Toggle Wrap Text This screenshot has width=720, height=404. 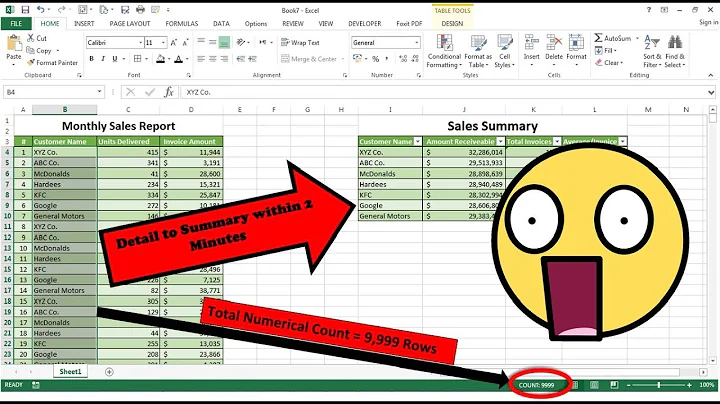click(300, 43)
